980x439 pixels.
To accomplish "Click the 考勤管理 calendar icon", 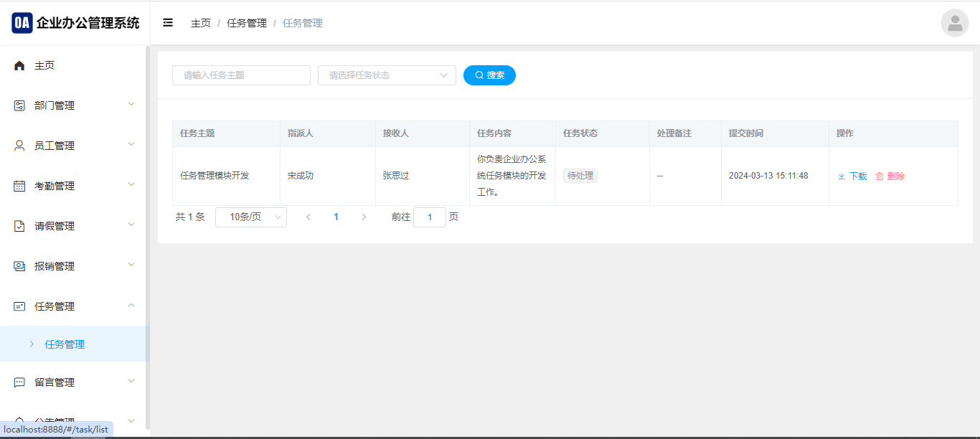I will pos(19,186).
